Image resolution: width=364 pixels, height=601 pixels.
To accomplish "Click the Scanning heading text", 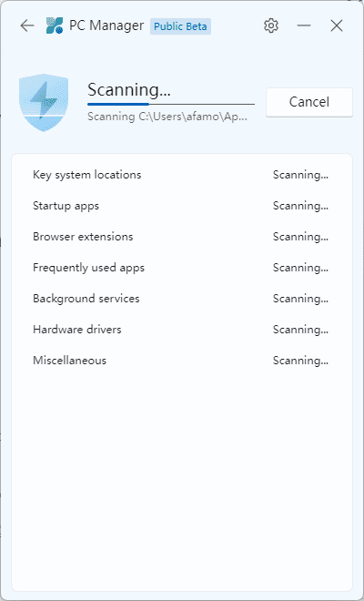I will point(128,90).
